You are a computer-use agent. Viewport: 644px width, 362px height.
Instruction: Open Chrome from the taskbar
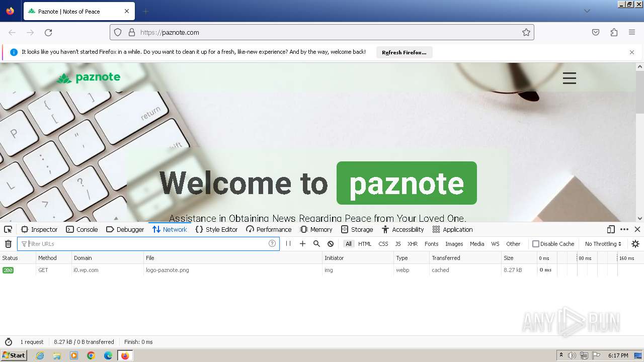click(x=91, y=355)
